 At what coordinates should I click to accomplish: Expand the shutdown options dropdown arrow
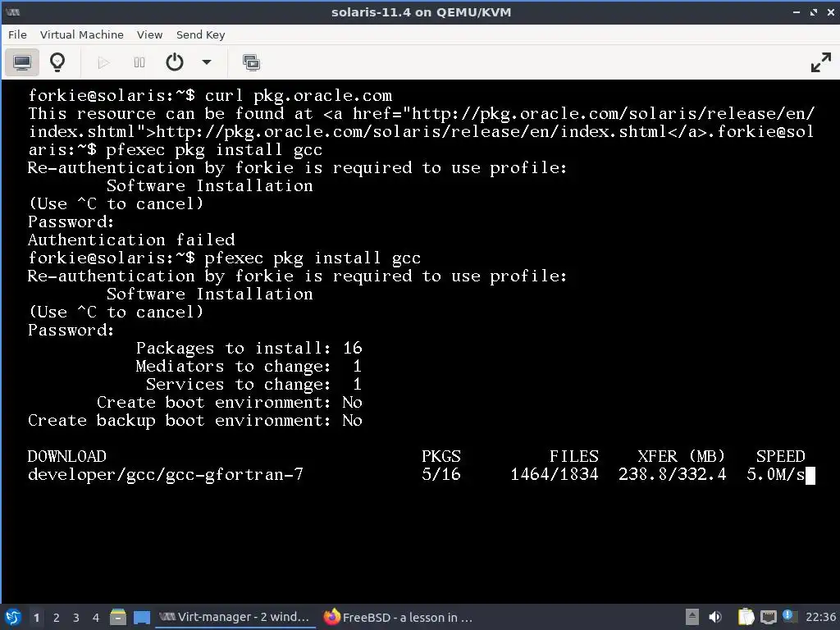[x=206, y=62]
